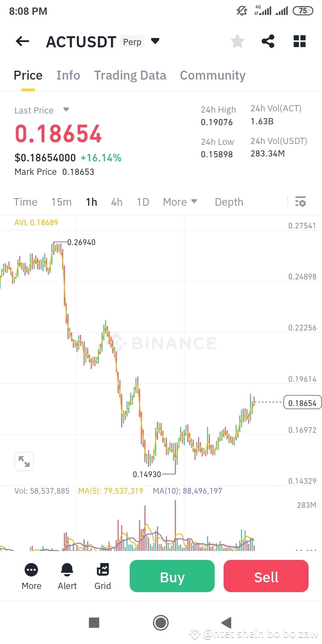322x644 pixels.
Task: Tap the back arrow icon
Action: click(22, 42)
